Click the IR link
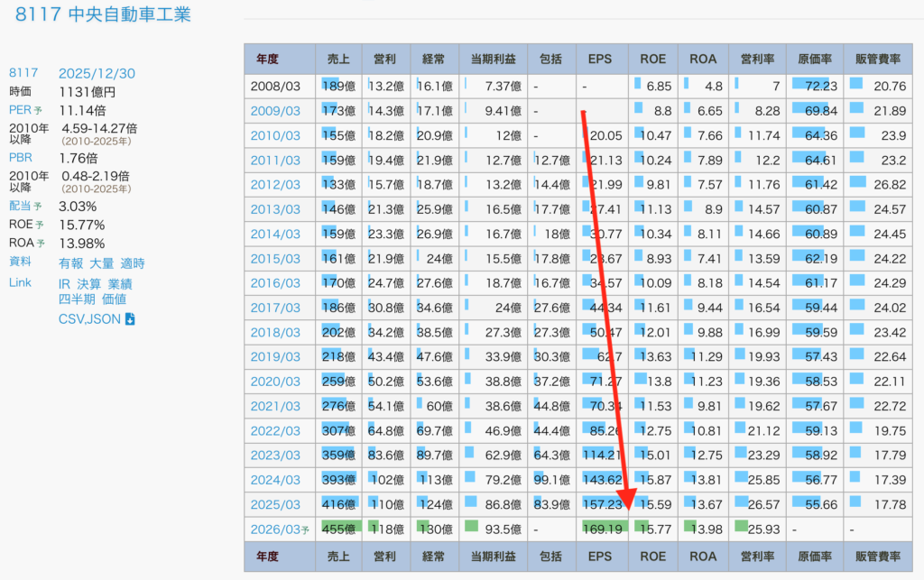The image size is (924, 580). 65,284
